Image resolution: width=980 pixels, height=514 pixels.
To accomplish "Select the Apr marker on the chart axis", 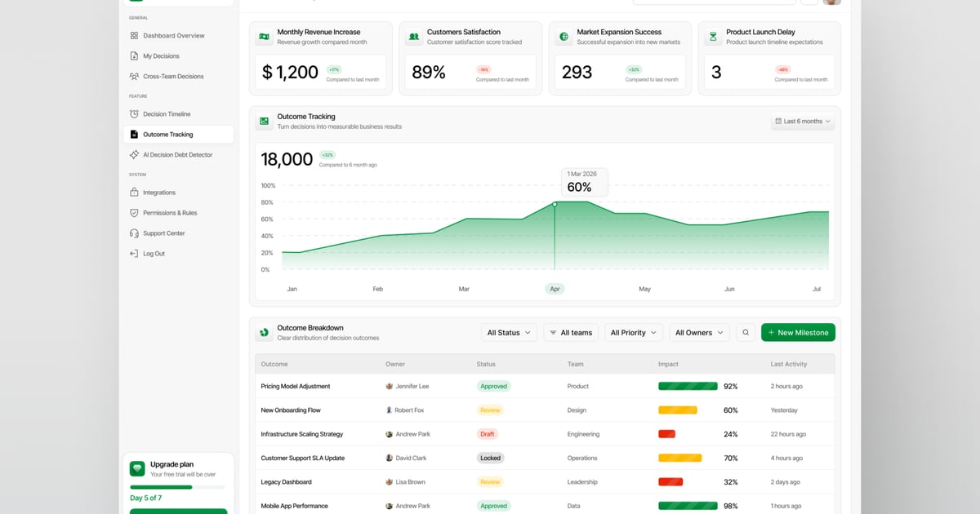I will point(555,289).
